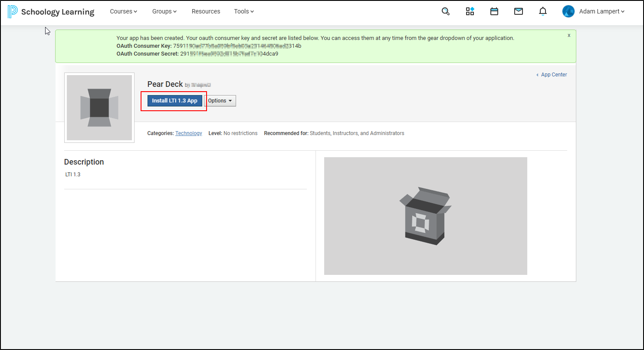The image size is (644, 350).
Task: Dismiss the green notification with x
Action: [x=569, y=35]
